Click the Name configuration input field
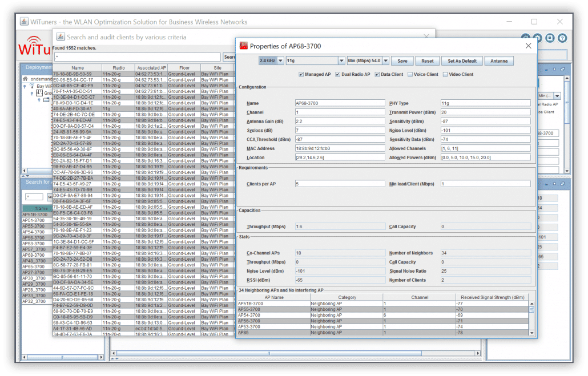Image resolution: width=588 pixels, height=376 pixels. [340, 103]
